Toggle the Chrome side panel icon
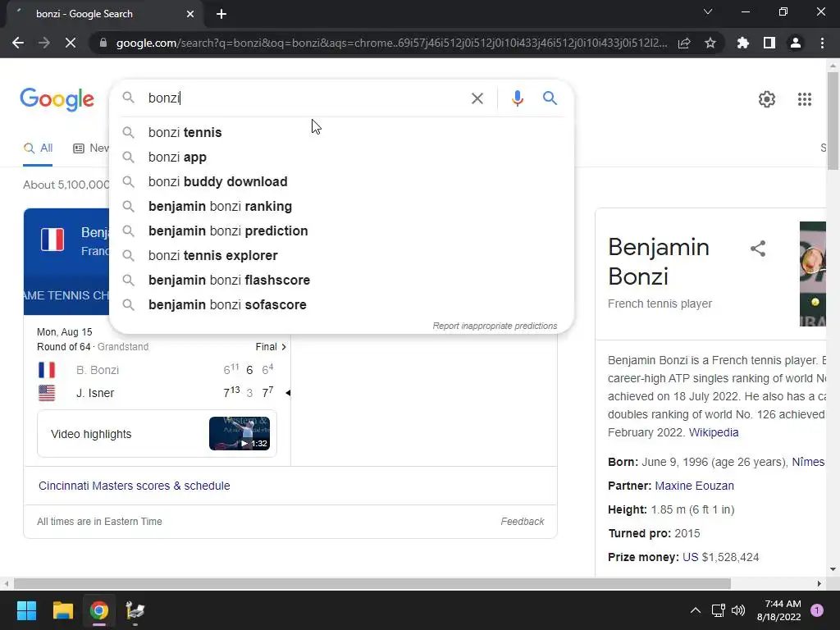 (x=769, y=43)
